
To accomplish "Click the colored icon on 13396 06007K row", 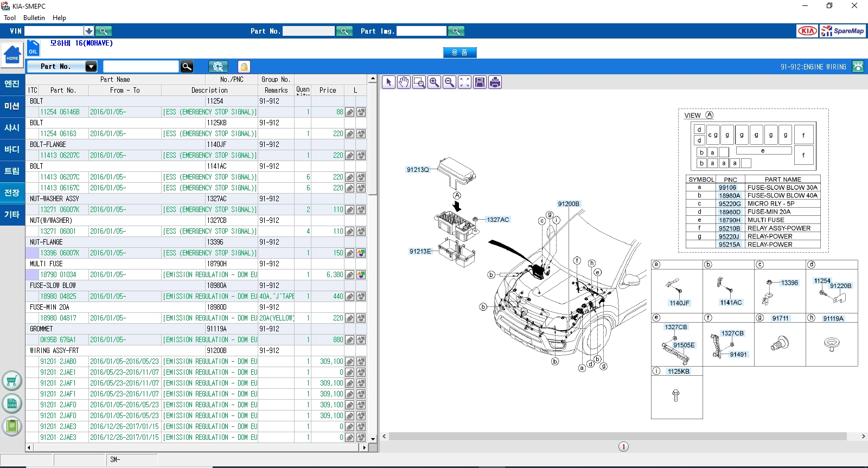I will click(x=361, y=253).
